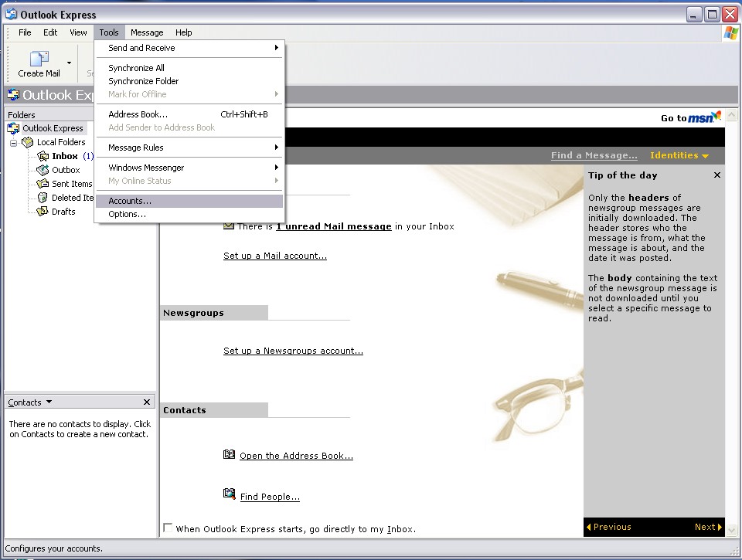Select Drafts in folder tree
Screen dimensions: 742x560
(63, 212)
